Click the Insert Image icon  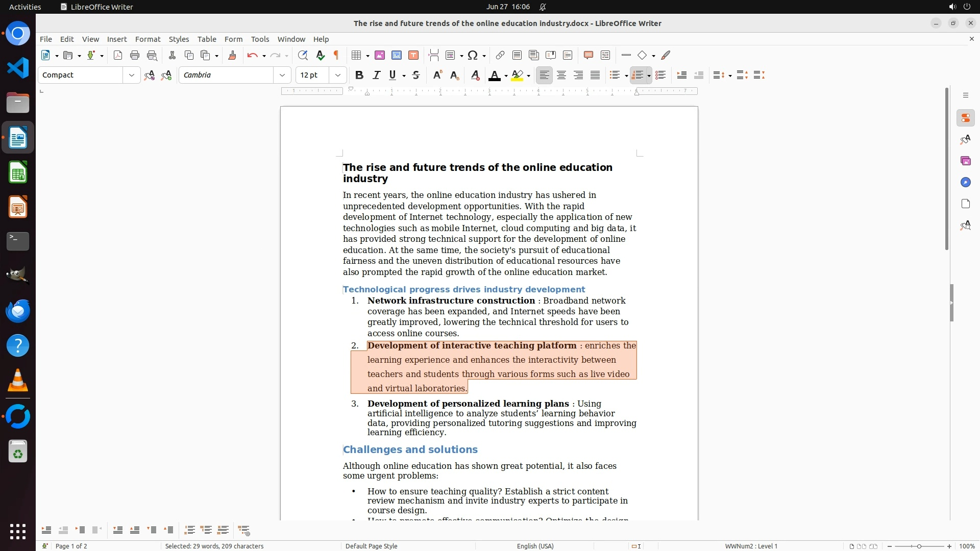click(x=379, y=55)
